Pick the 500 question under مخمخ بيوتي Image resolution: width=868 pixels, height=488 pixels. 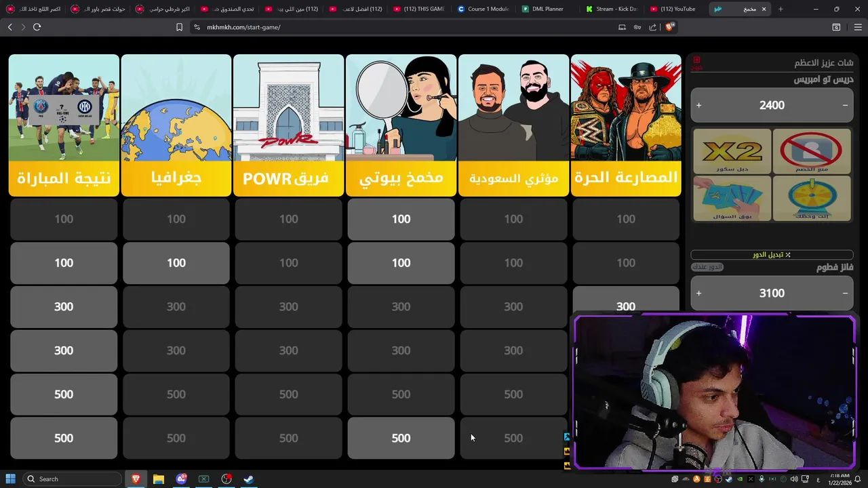pos(401,438)
